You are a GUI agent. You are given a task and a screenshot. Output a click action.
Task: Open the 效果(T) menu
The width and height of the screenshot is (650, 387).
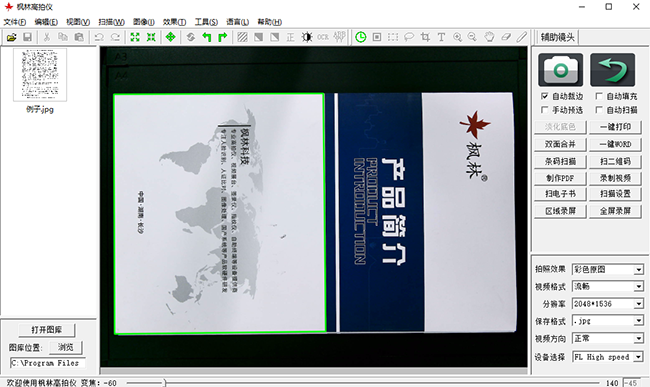coord(174,22)
